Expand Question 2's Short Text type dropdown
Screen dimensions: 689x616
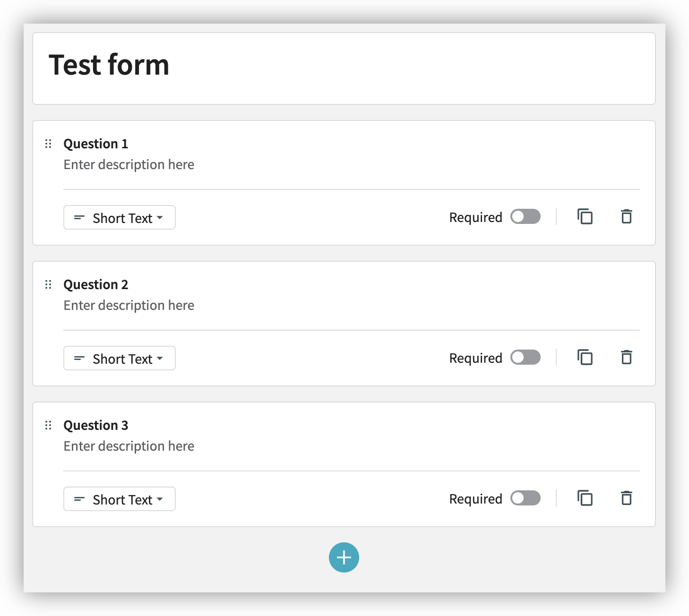click(x=120, y=359)
